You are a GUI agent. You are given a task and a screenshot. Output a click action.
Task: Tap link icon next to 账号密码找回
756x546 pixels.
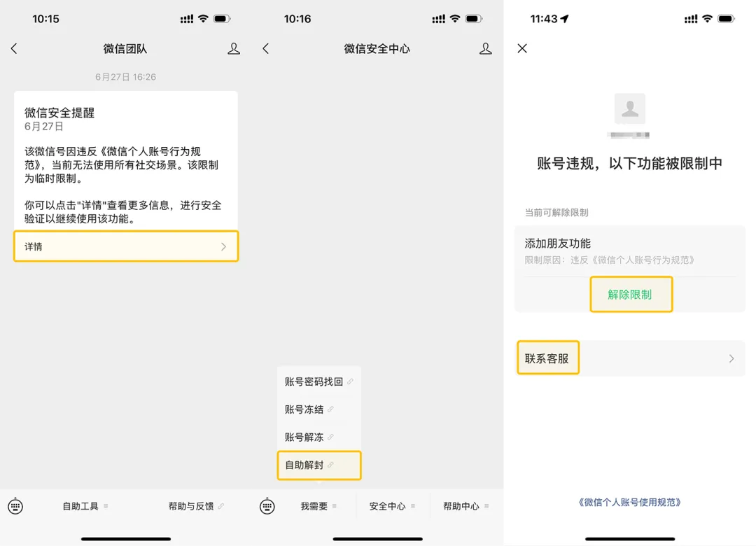350,381
